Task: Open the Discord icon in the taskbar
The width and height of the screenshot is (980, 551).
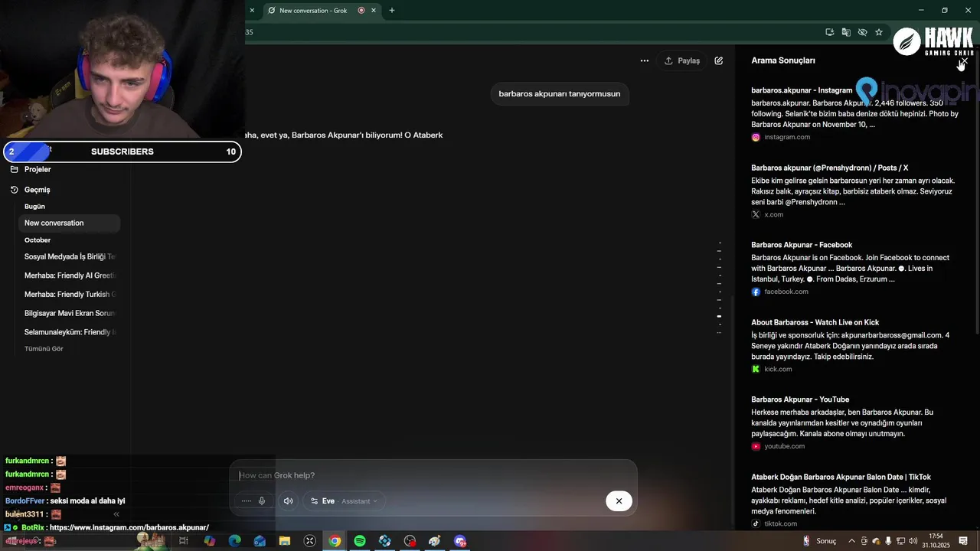Action: [460, 541]
